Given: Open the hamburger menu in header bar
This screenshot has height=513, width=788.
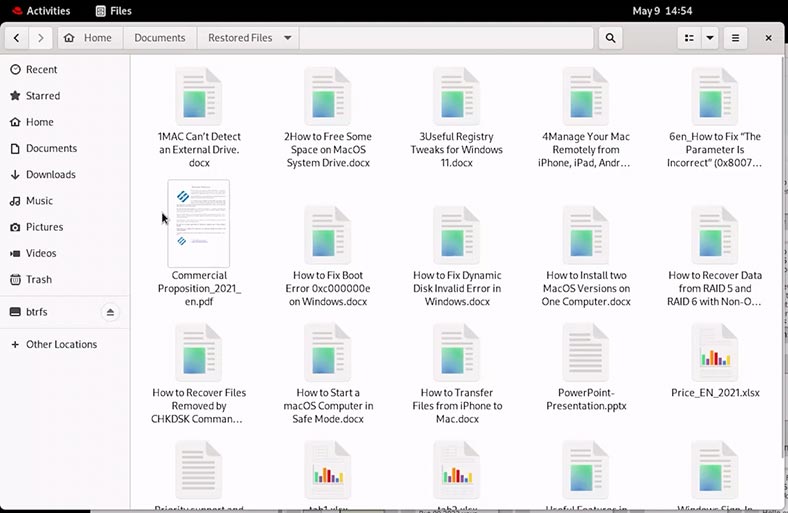Looking at the screenshot, I should click(736, 38).
